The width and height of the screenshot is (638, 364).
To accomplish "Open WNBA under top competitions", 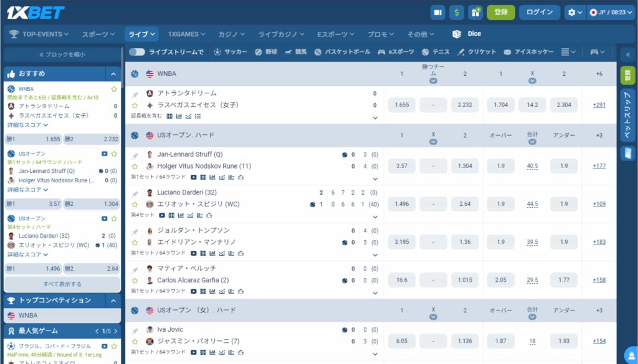I will pos(62,315).
